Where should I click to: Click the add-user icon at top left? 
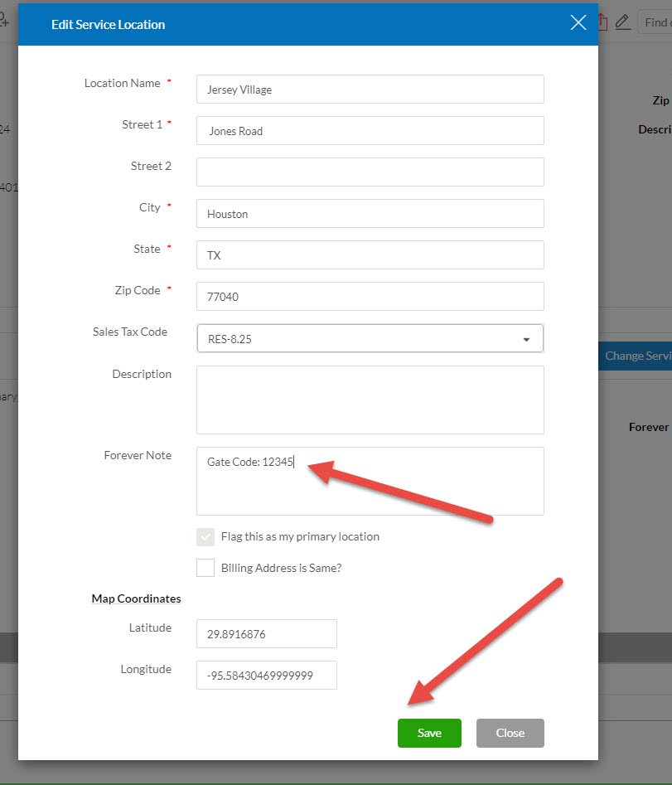pyautogui.click(x=6, y=22)
